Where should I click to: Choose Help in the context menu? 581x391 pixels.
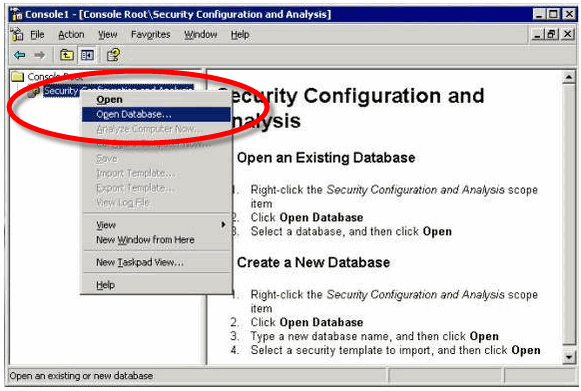click(156, 285)
